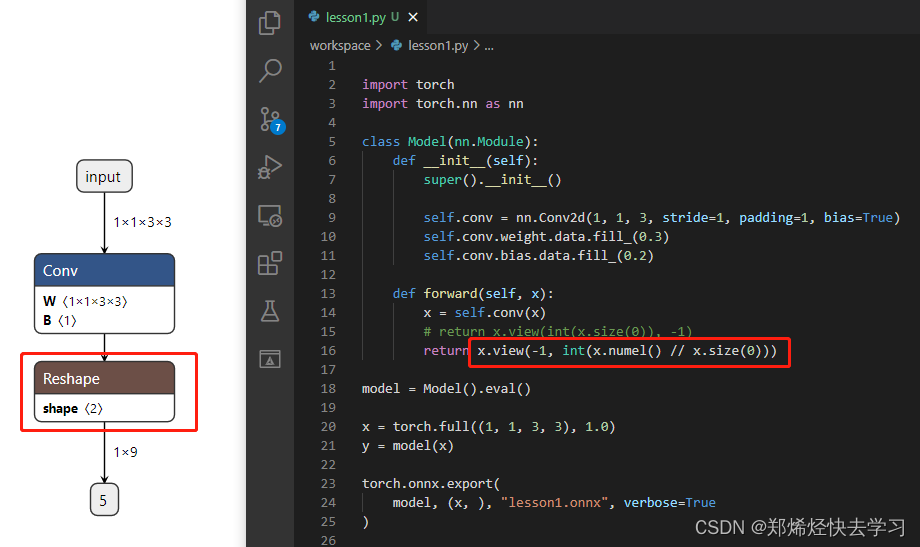920x547 pixels.
Task: Open the Remote Explorer view
Action: pos(270,216)
